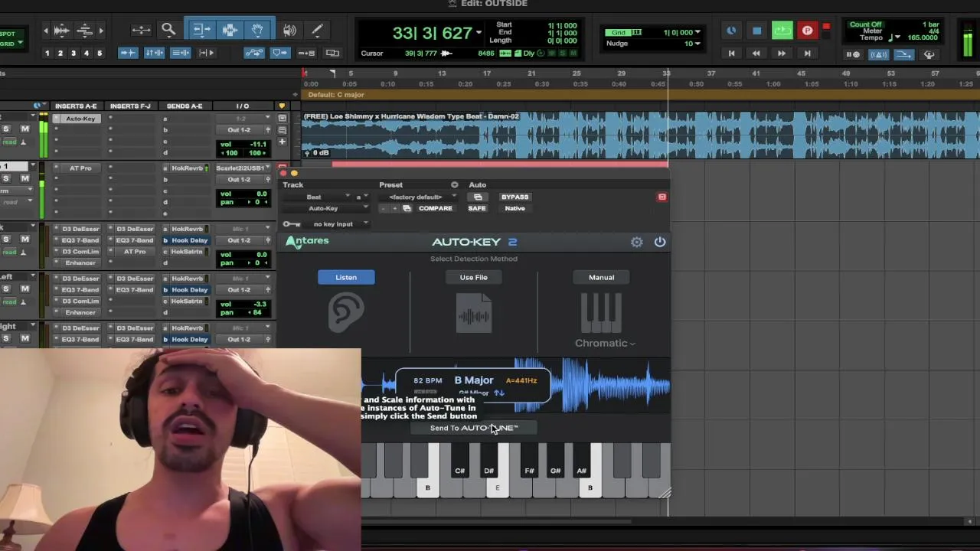
Task: Click the I / O column header
Action: tap(242, 106)
